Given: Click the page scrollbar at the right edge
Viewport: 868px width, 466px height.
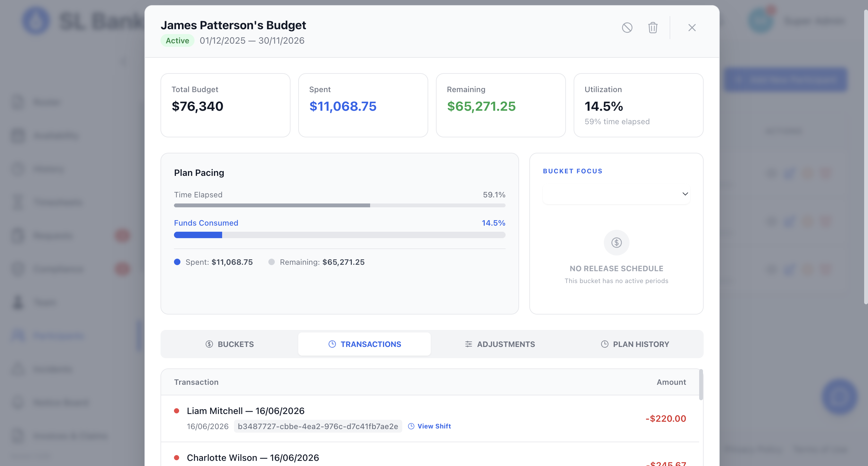Looking at the screenshot, I should [x=866, y=157].
